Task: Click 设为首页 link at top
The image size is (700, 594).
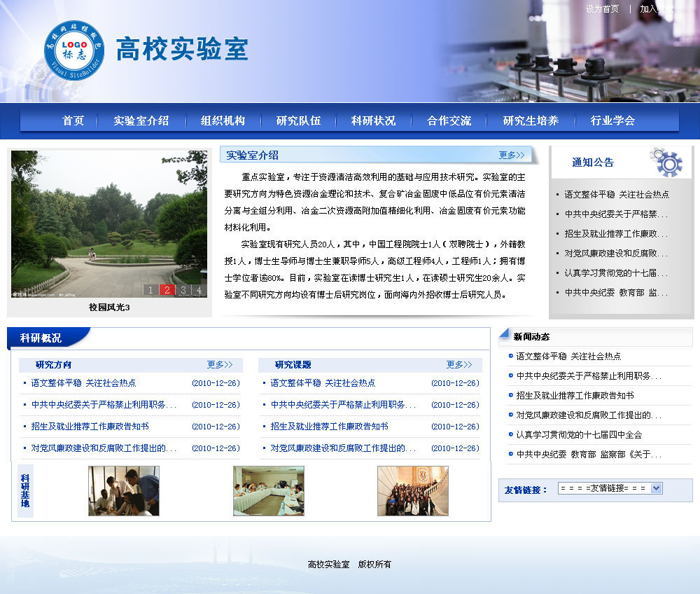Action: coord(602,9)
